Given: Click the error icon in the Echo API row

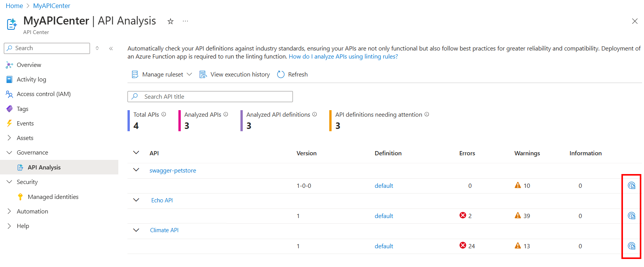Looking at the screenshot, I should tap(463, 215).
